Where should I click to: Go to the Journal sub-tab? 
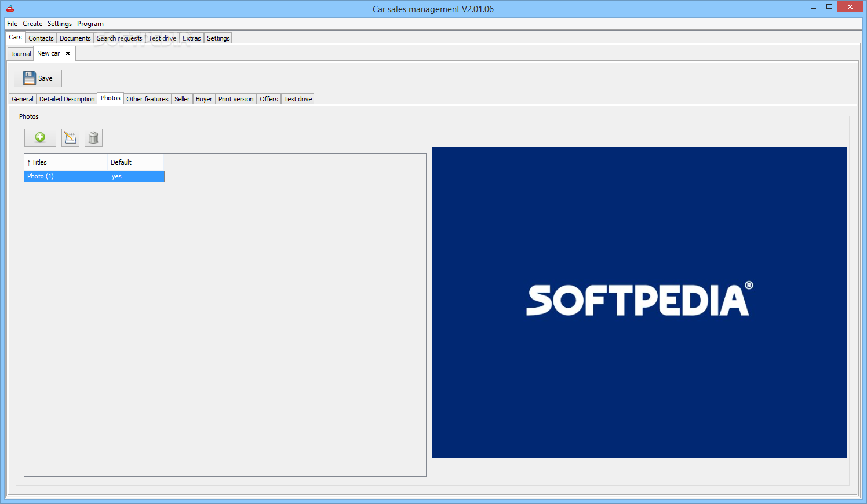click(21, 54)
